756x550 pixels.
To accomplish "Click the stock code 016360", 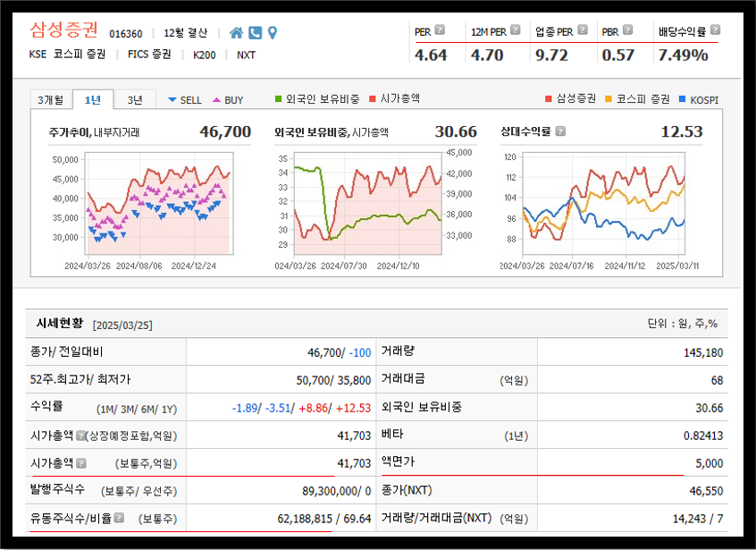I will 126,34.
